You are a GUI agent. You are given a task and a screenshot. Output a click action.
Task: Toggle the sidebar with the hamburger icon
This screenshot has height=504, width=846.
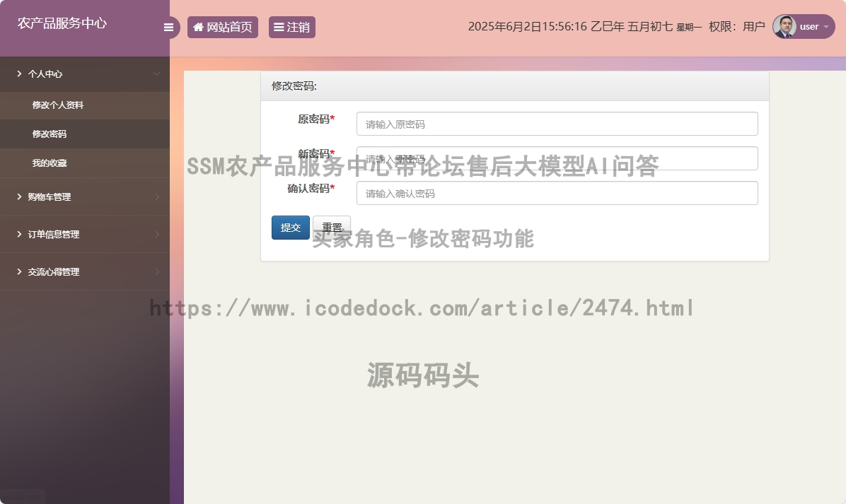tap(168, 28)
